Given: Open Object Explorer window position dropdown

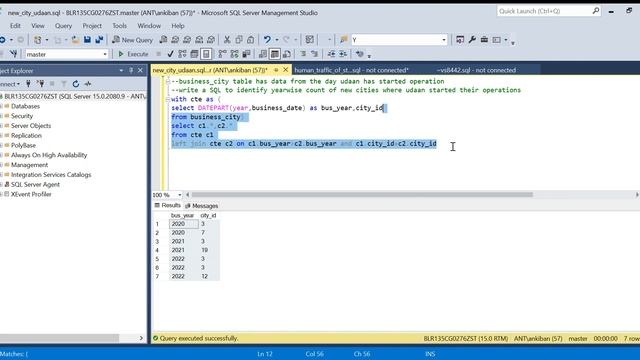Looking at the screenshot, I should point(121,71).
